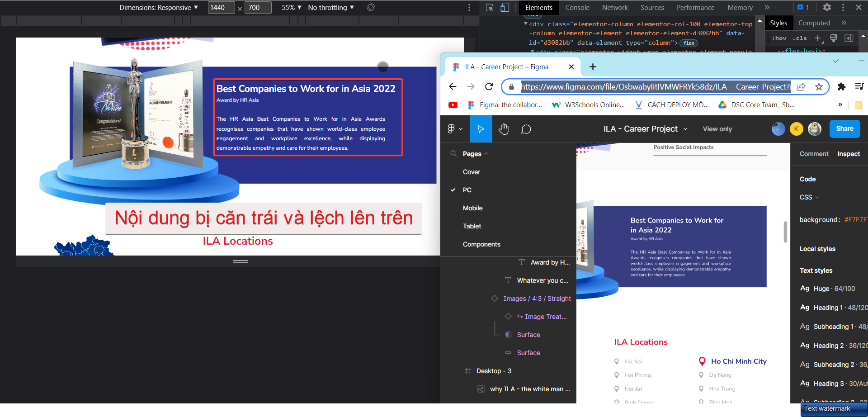Select the Figma Move tool
This screenshot has width=868, height=417.
pos(481,129)
